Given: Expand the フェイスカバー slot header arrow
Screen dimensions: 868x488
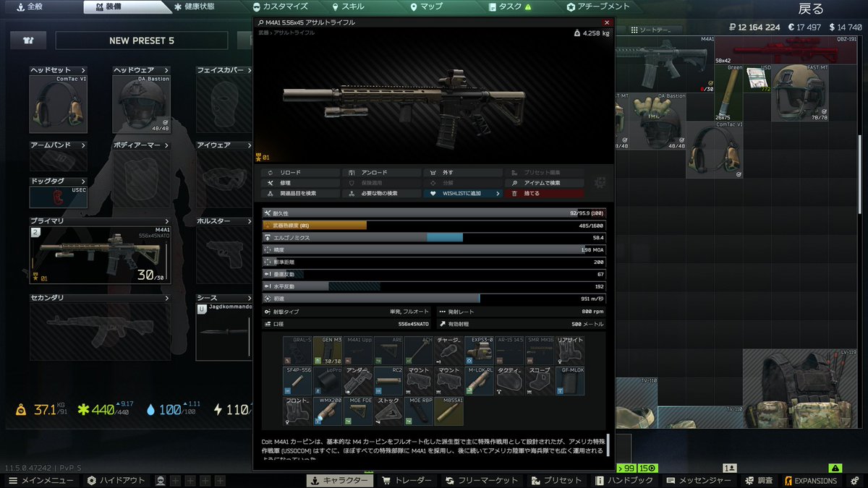Looking at the screenshot, I should click(x=250, y=70).
